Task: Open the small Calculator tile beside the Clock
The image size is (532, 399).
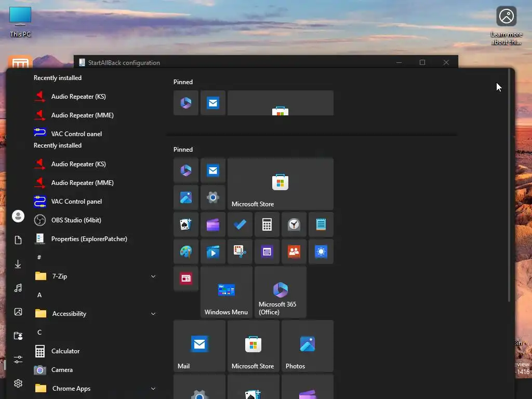Action: [x=267, y=224]
